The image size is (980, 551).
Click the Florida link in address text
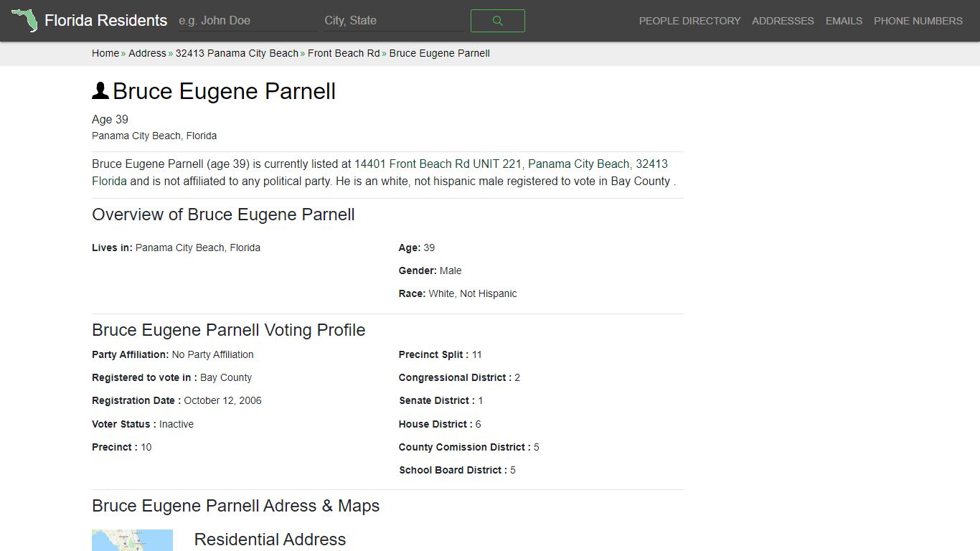[109, 181]
